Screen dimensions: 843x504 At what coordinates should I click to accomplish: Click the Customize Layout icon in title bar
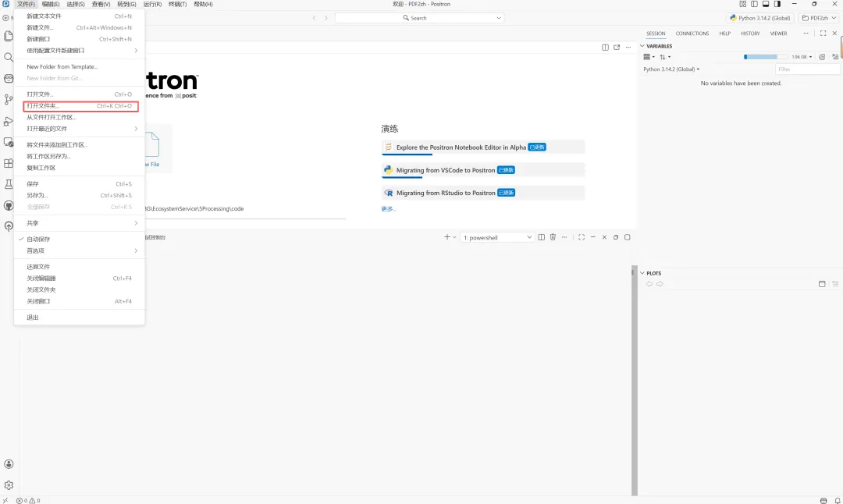[x=742, y=4]
